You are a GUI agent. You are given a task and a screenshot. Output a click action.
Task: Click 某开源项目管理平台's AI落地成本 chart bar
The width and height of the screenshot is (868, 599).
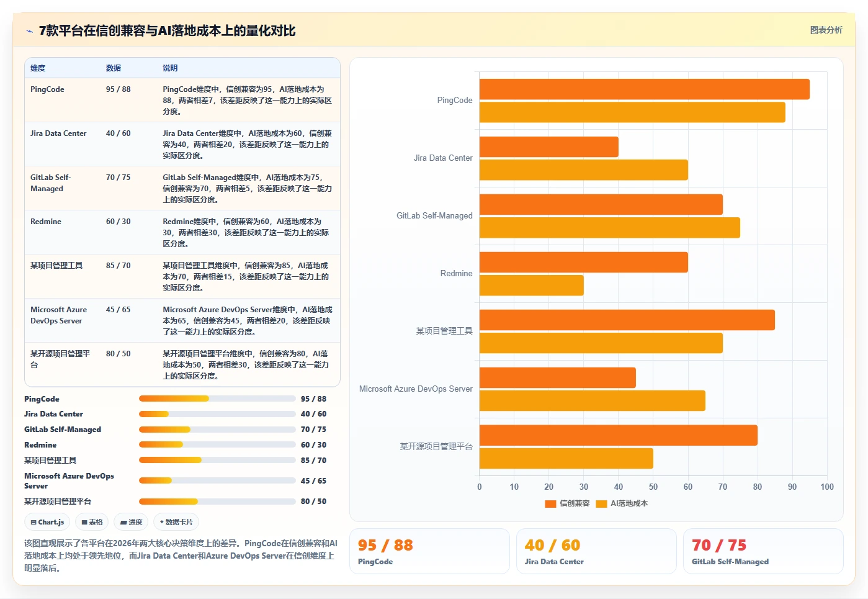(x=566, y=459)
